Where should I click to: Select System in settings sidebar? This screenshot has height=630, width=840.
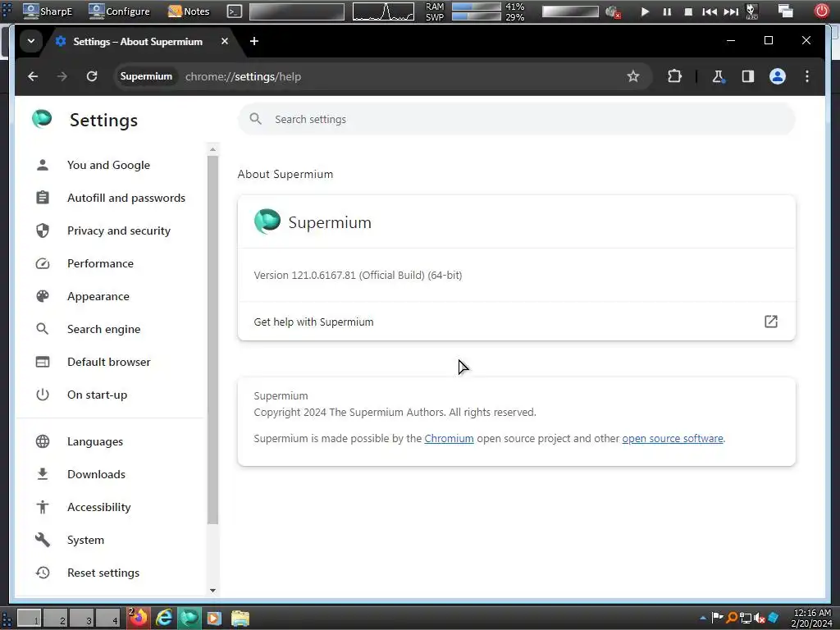(x=85, y=540)
